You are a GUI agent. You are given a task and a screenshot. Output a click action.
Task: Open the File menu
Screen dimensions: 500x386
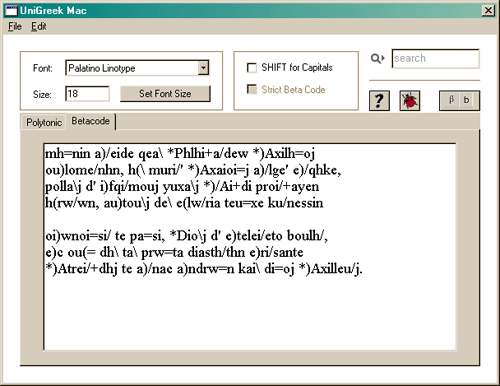coord(15,26)
